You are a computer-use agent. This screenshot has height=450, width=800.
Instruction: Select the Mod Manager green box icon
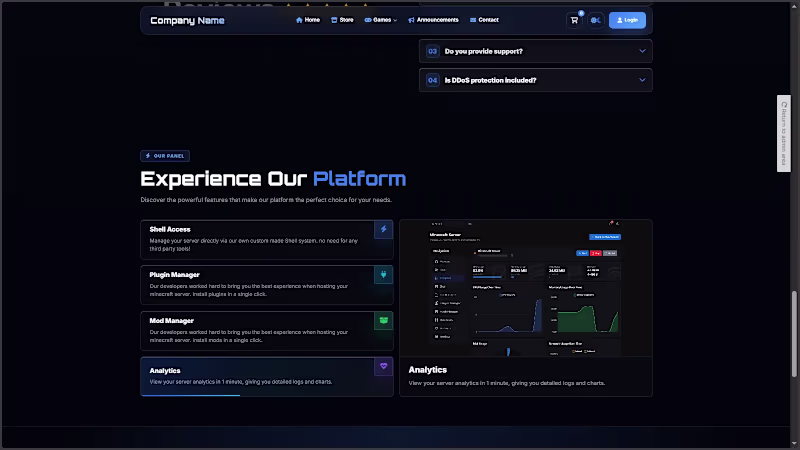pos(383,320)
